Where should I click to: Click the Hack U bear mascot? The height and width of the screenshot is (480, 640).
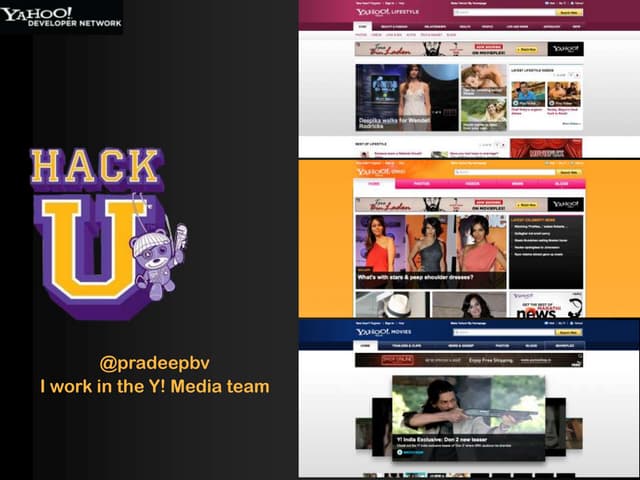click(161, 248)
